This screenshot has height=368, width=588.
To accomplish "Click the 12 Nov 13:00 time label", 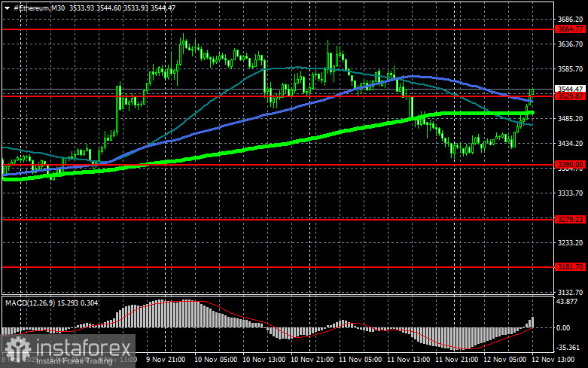I will [x=553, y=360].
